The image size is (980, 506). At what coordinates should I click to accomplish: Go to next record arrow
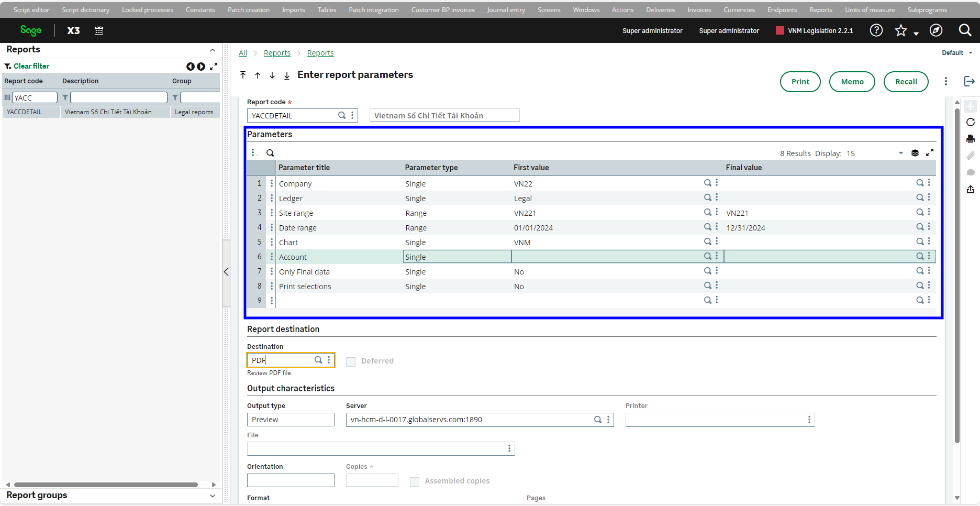(x=272, y=75)
